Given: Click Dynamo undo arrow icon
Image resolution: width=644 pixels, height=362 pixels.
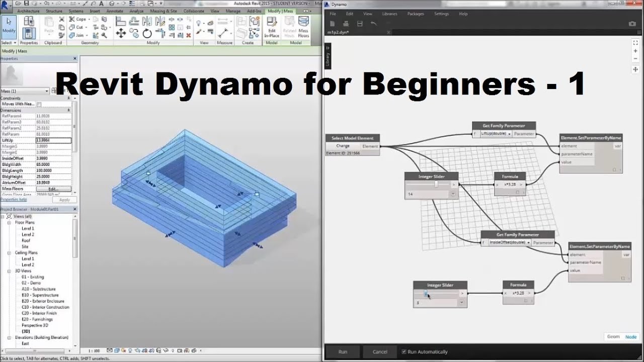Looking at the screenshot, I should click(x=373, y=24).
